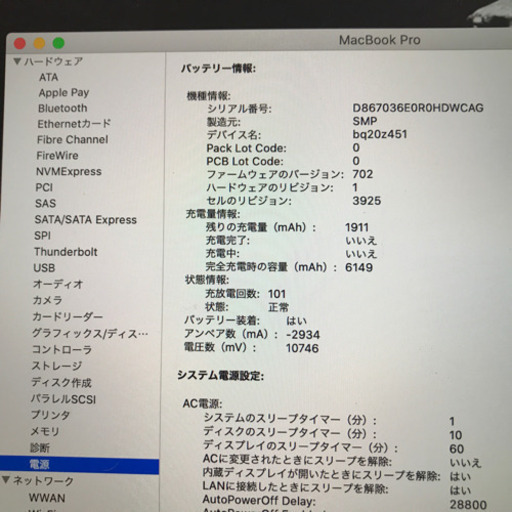Select NVMExpress in the list
This screenshot has width=512, height=512.
(69, 171)
